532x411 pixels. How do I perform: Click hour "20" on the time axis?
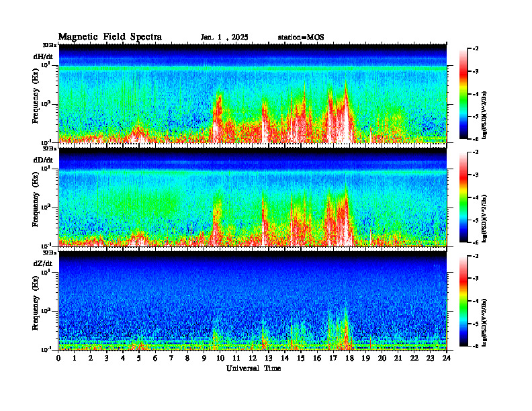[382, 359]
